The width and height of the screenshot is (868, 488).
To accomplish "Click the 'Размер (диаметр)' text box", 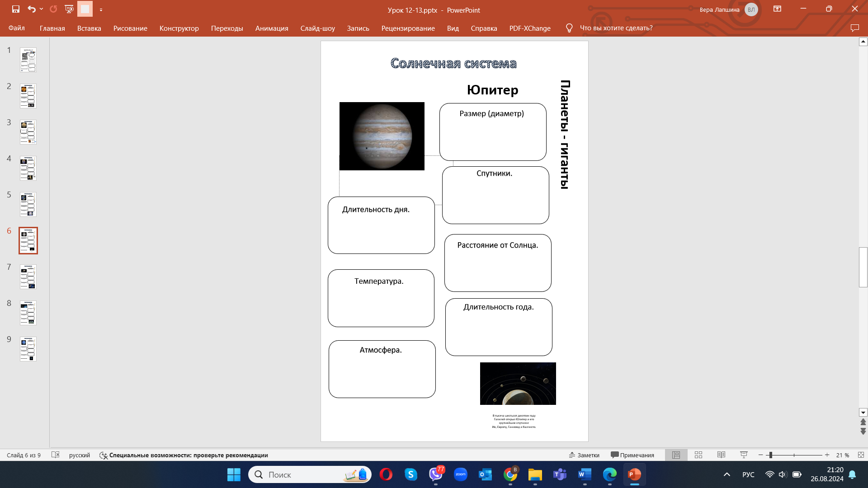I will (493, 132).
